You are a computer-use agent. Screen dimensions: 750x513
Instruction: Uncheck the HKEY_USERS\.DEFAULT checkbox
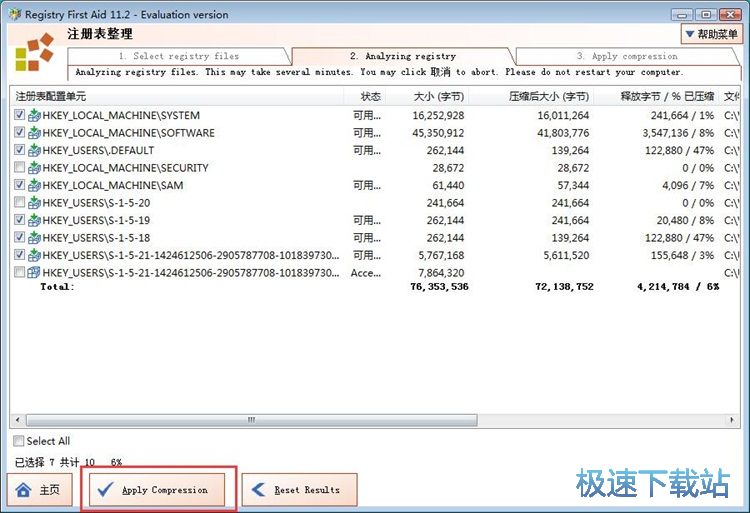click(x=19, y=150)
